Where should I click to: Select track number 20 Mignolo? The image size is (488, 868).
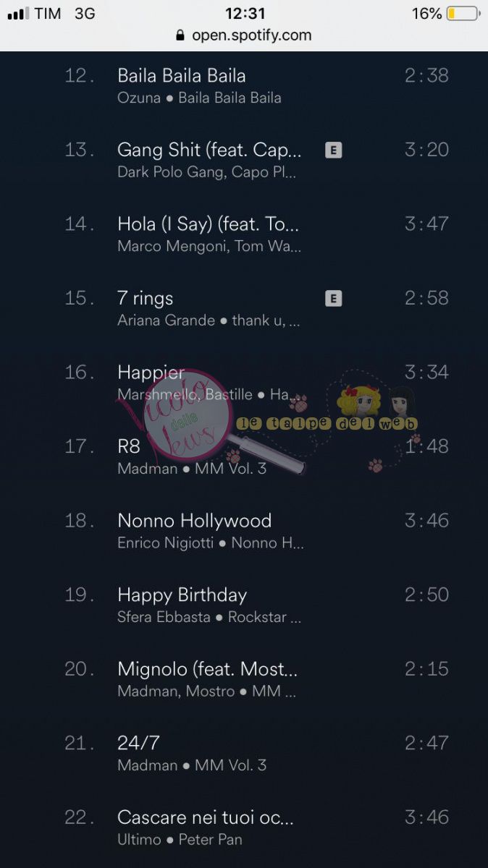[x=244, y=679]
